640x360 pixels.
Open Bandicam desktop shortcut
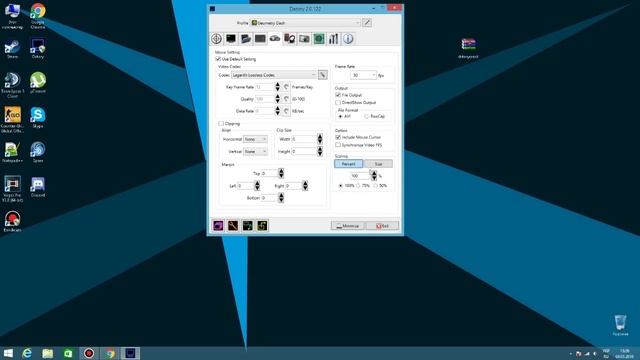click(12, 222)
